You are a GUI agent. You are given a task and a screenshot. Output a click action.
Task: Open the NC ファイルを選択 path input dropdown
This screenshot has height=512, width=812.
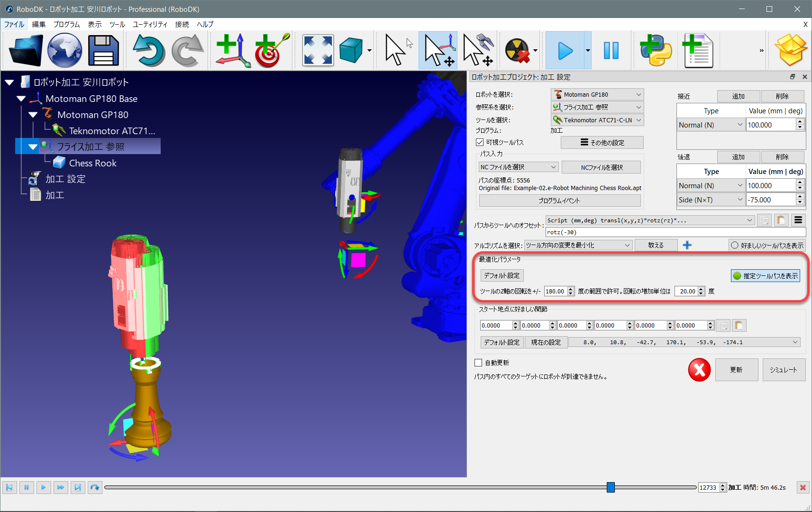[519, 167]
